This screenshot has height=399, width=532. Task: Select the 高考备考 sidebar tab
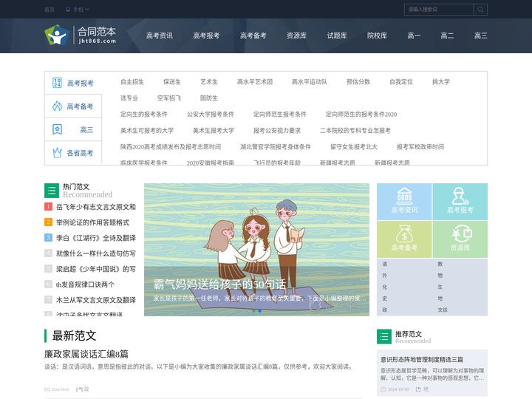tap(73, 106)
